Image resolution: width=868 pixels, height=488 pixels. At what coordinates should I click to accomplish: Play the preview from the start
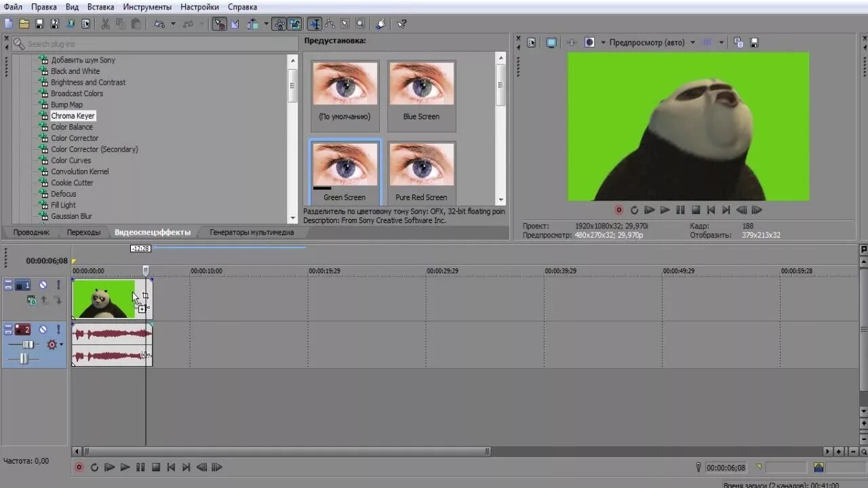650,210
